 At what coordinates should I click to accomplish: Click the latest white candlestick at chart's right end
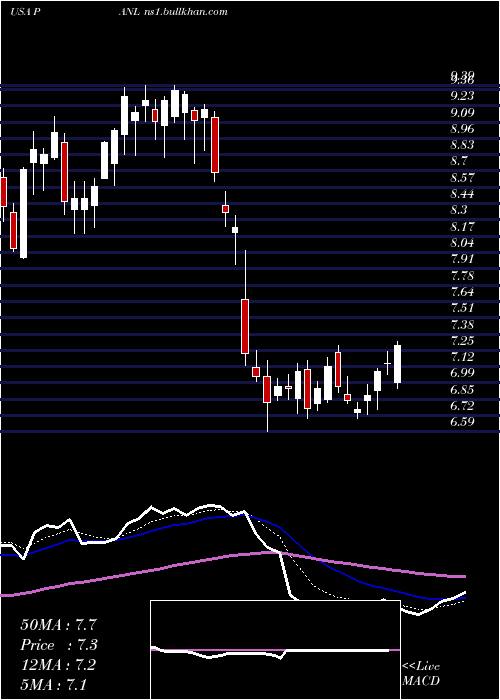[x=397, y=364]
